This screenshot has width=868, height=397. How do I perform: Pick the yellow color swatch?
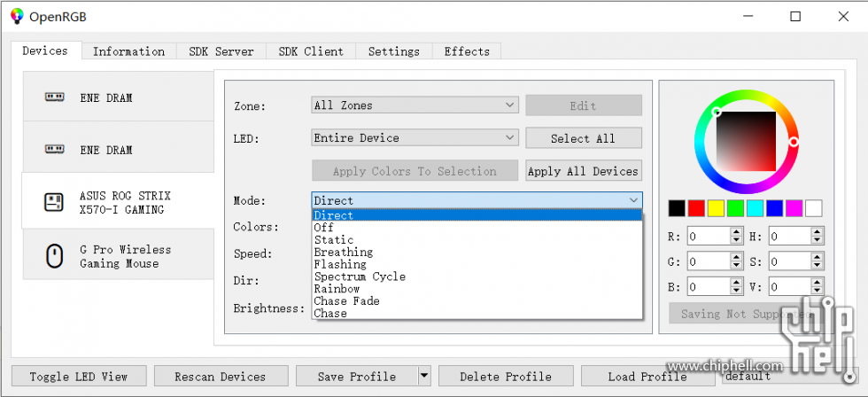(x=716, y=208)
